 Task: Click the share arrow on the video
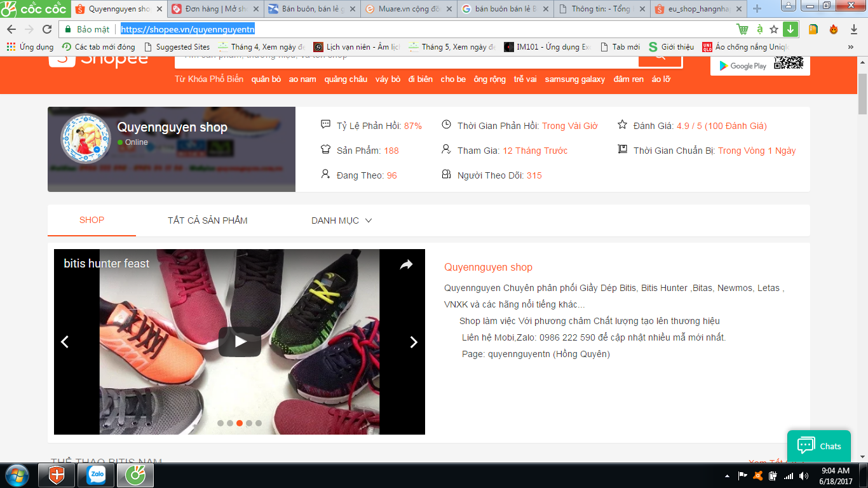click(x=406, y=265)
